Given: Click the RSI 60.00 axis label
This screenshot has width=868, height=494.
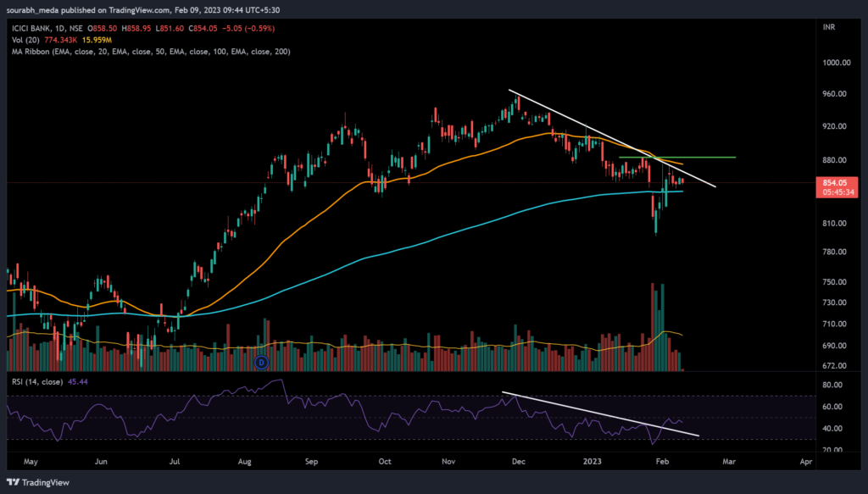Looking at the screenshot, I should (832, 407).
